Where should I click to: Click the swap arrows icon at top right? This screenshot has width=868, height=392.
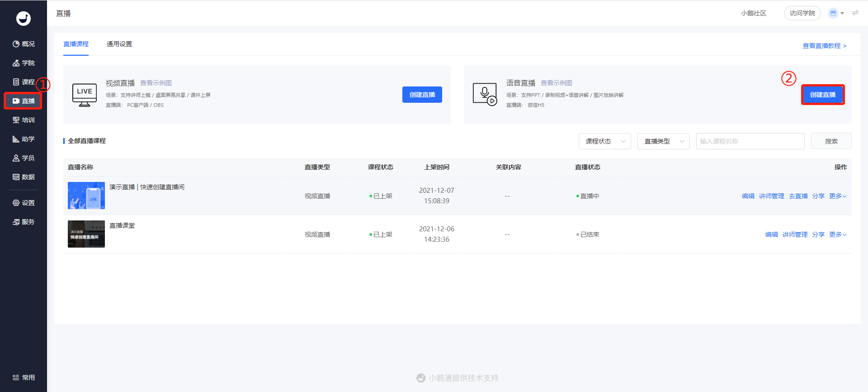tap(855, 13)
